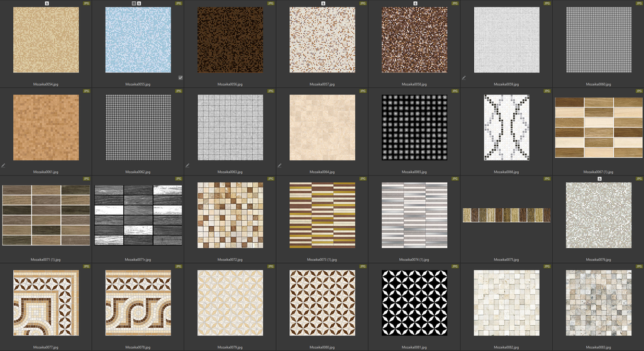Screen dimensions: 644x351
Task: Click the pencil icon on Mozaika0059.jpg
Action: coord(464,78)
